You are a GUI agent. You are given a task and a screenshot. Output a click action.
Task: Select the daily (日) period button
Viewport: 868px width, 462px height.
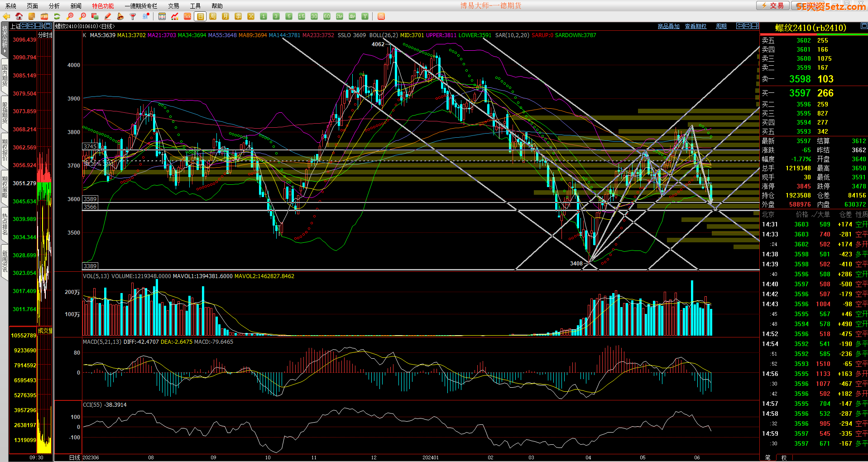click(200, 16)
